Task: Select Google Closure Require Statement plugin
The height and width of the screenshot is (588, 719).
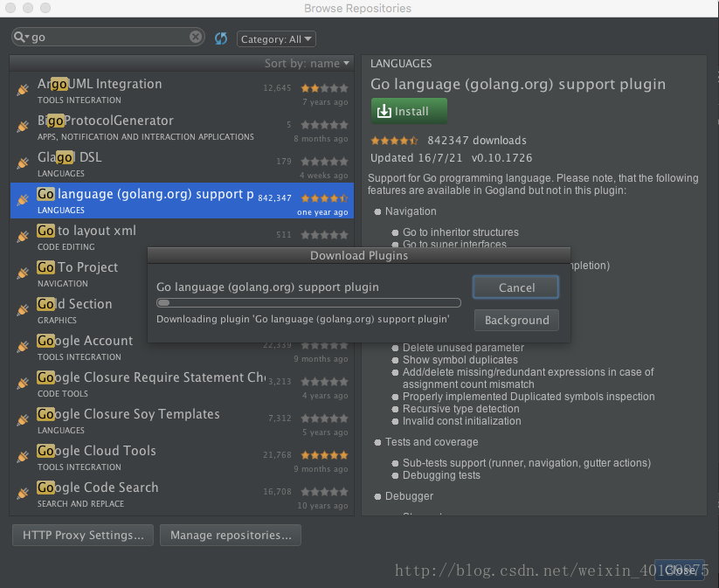Action: pos(182,384)
